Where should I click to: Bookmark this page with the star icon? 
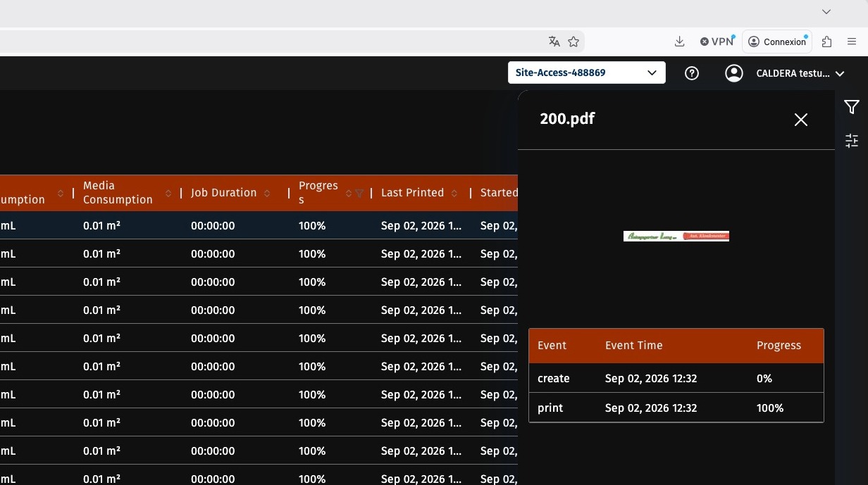tap(573, 42)
